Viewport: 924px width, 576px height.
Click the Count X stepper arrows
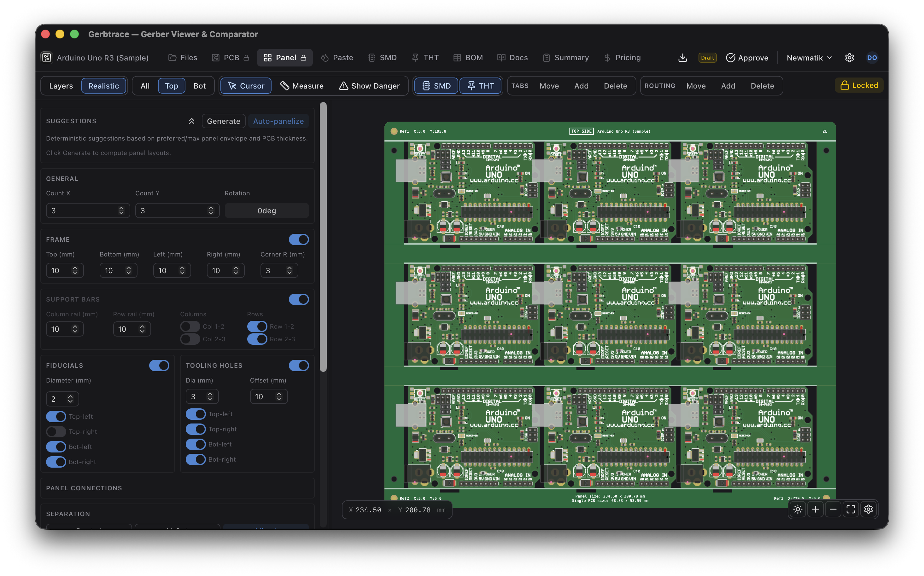(x=121, y=211)
